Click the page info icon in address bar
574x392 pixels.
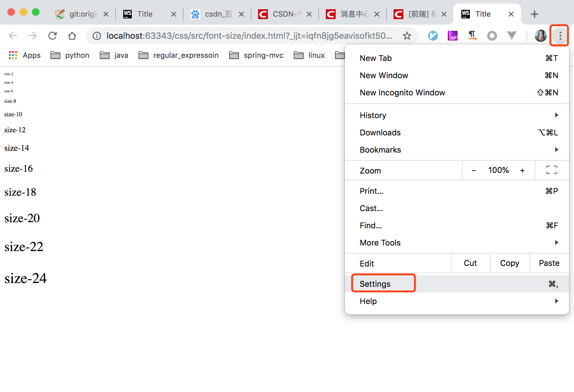point(97,35)
